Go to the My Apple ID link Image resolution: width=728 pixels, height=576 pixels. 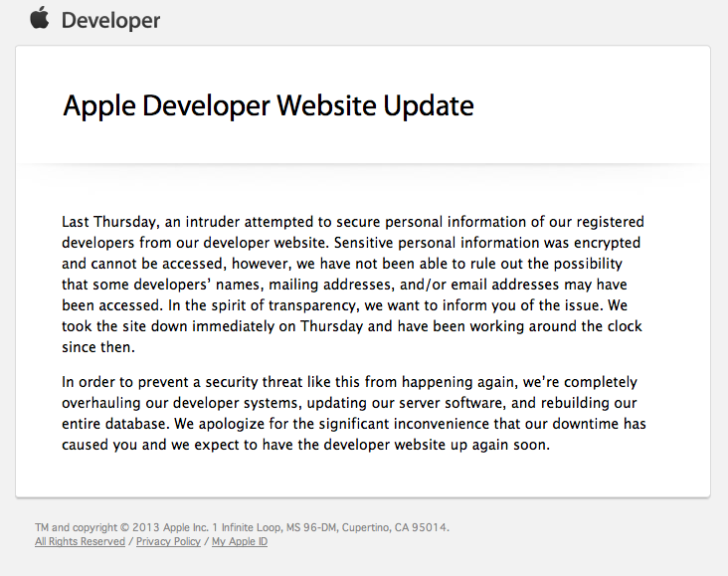pyautogui.click(x=240, y=541)
